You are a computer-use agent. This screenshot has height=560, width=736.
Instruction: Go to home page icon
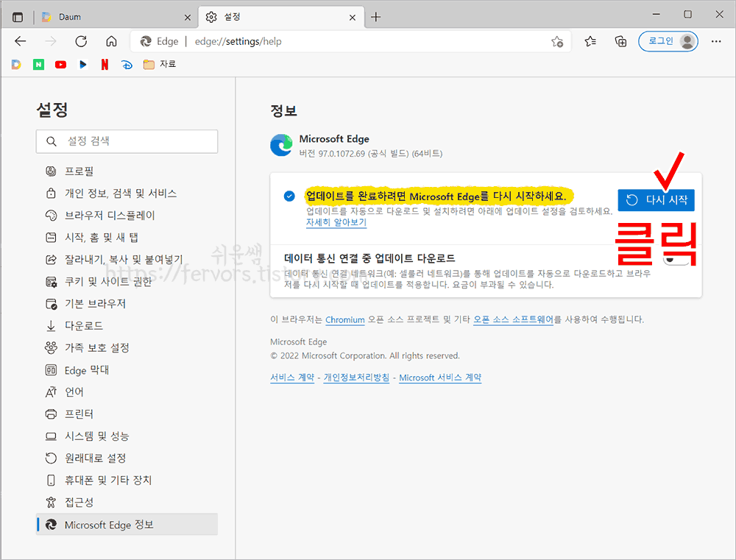click(x=111, y=41)
